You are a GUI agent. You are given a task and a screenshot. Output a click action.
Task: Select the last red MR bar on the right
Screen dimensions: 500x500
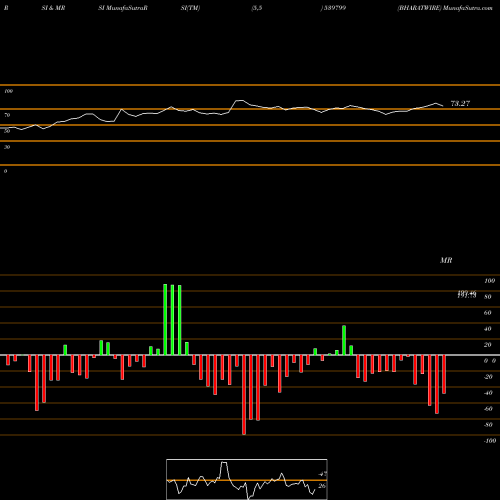[444, 374]
